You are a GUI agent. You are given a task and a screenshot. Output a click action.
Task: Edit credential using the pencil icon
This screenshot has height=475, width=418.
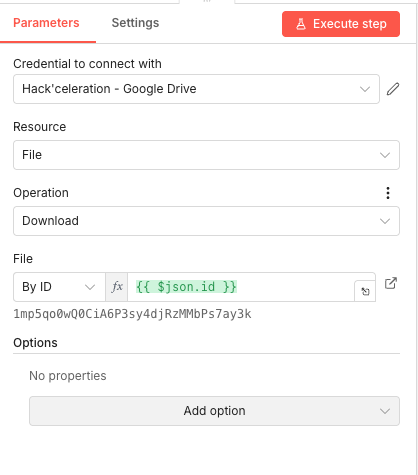coord(393,89)
